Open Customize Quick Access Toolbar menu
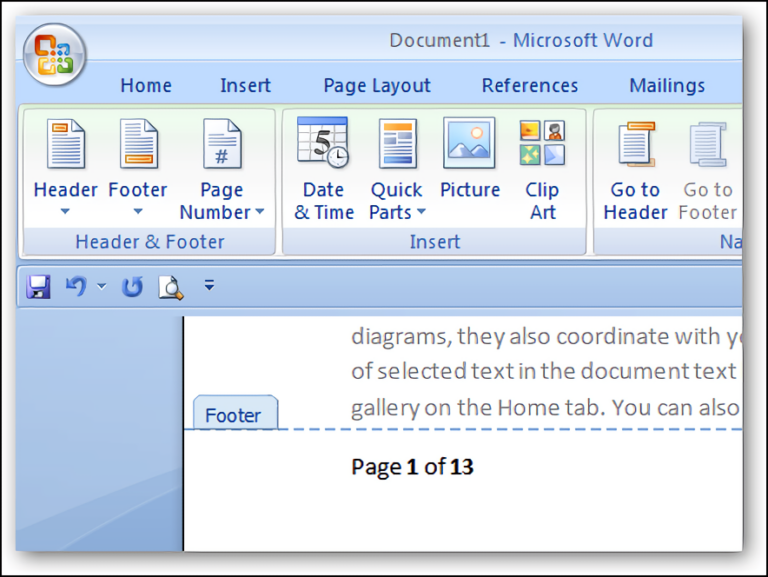Screen dimensions: 768x577 (x=209, y=286)
